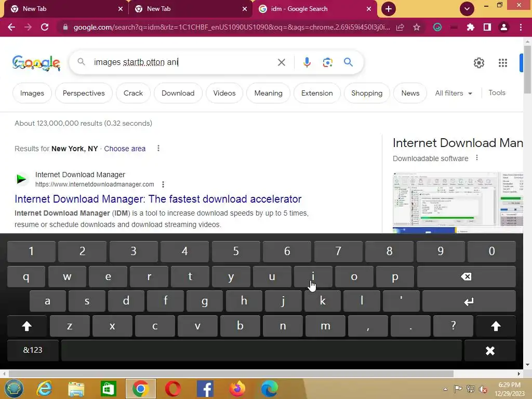Screen dimensions: 532x399
Task: Switch keyboard to &123 symbols layout
Action: [33, 351]
